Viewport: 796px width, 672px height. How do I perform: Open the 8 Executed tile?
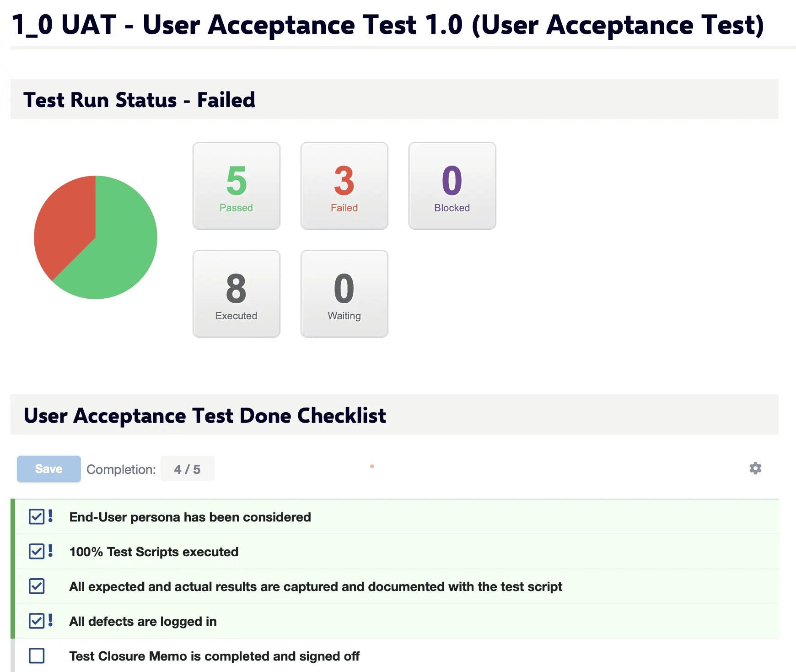click(237, 294)
